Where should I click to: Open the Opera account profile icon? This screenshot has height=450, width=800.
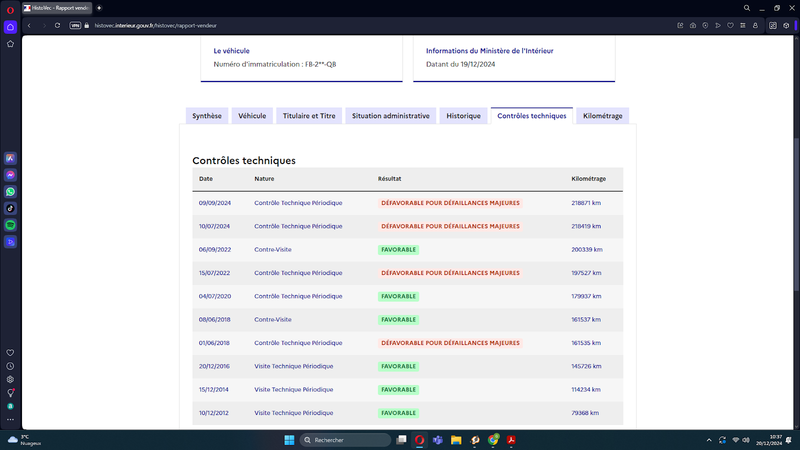coord(755,26)
